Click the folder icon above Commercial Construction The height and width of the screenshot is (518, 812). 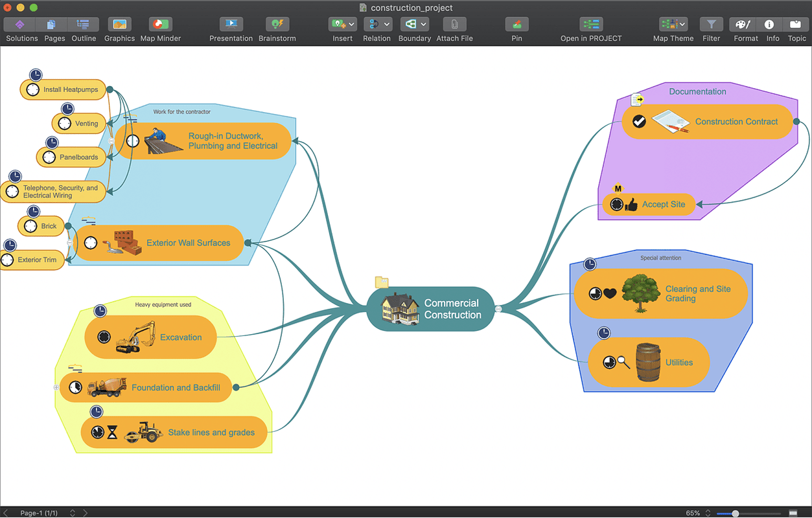click(x=382, y=282)
